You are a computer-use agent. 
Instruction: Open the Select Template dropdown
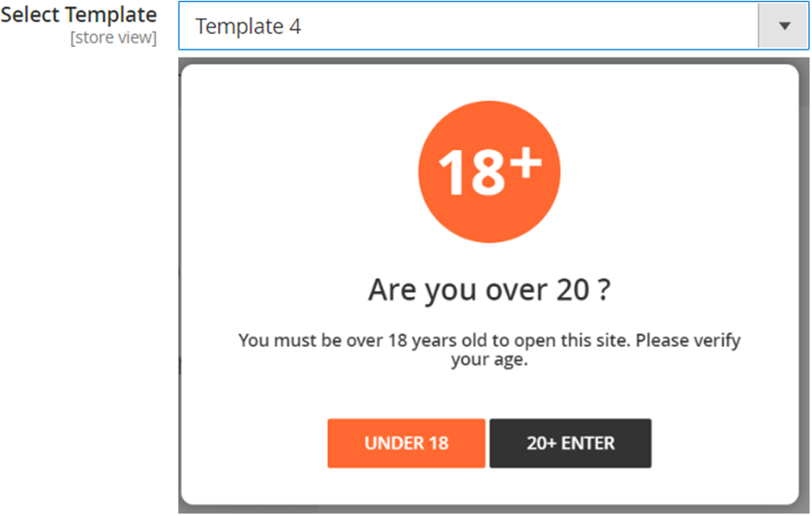coord(494,26)
